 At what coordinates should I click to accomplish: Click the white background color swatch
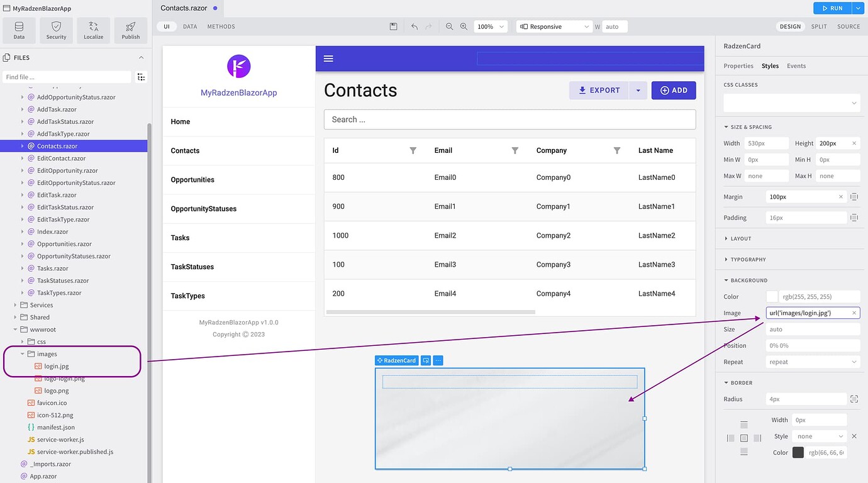(772, 296)
